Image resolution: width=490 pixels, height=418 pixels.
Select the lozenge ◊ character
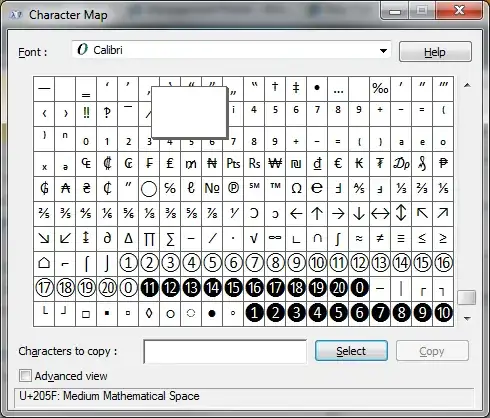coord(149,314)
